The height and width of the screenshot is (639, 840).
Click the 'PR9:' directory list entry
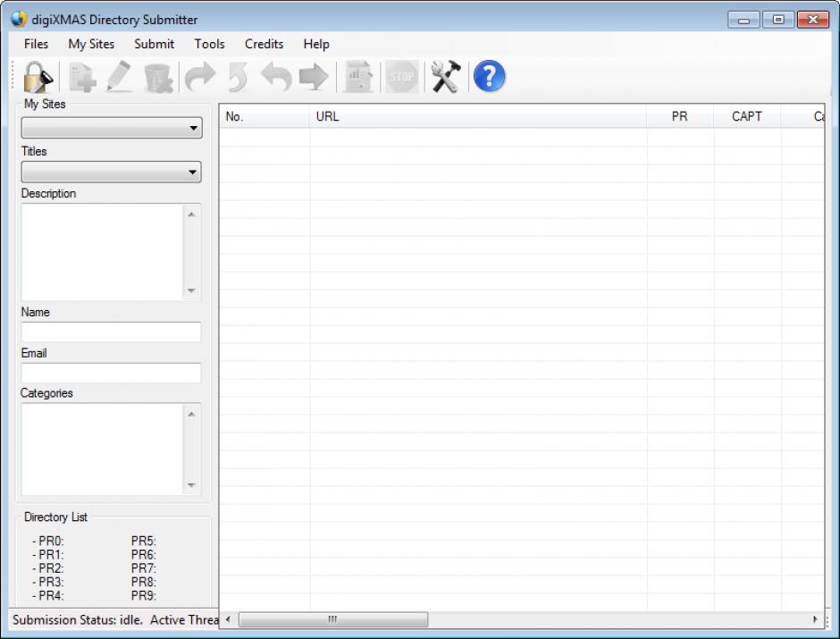144,595
